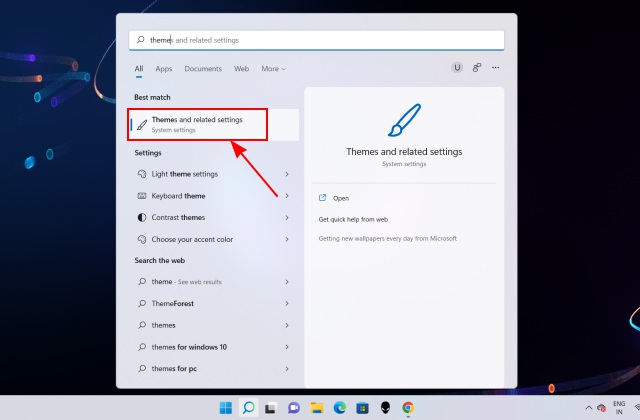Open Microsoft Store from taskbar
The width and height of the screenshot is (640, 420).
pos(362,408)
